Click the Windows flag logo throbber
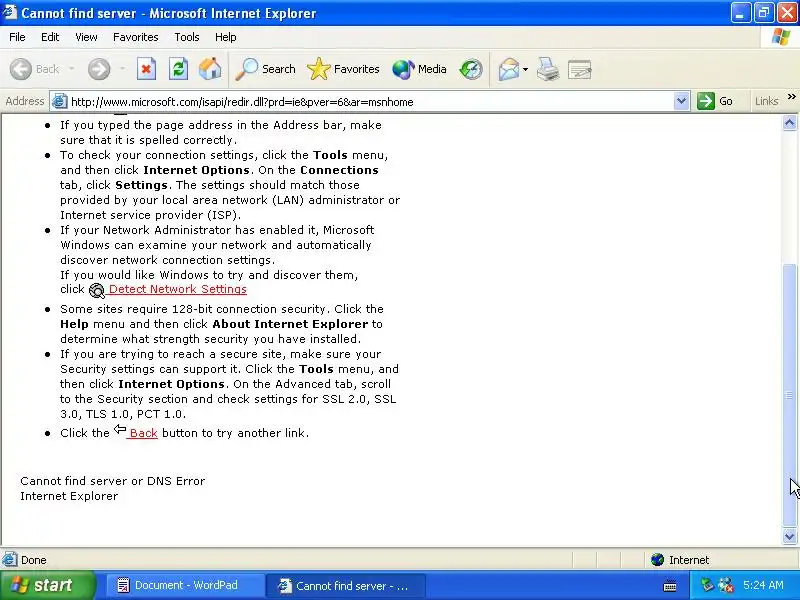Image resolution: width=800 pixels, height=600 pixels. (x=781, y=37)
